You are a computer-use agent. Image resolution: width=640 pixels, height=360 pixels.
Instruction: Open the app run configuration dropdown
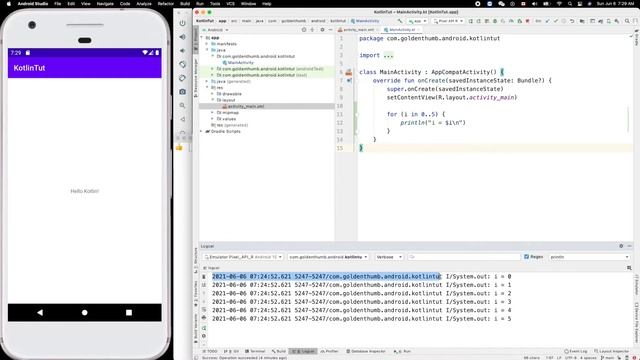417,21
